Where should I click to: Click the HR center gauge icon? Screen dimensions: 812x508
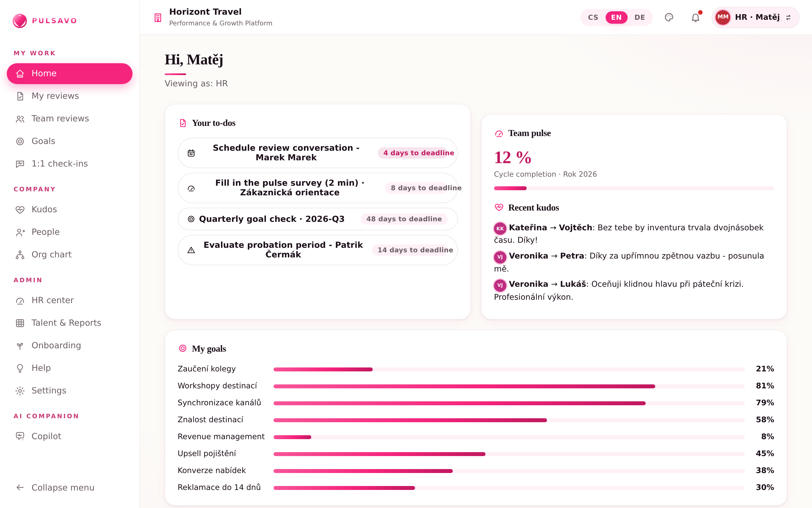(x=20, y=301)
